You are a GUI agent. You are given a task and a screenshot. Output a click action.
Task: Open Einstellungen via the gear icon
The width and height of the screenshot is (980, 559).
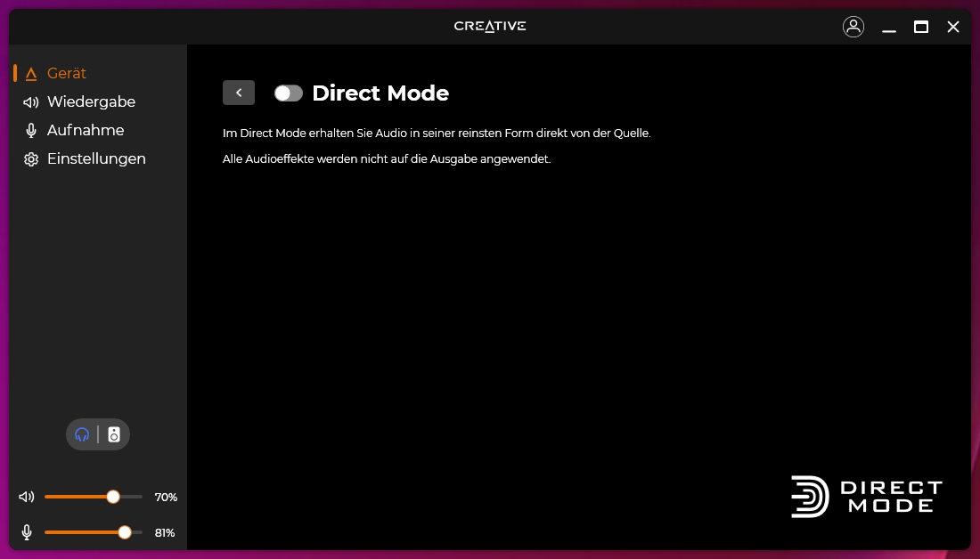click(30, 158)
